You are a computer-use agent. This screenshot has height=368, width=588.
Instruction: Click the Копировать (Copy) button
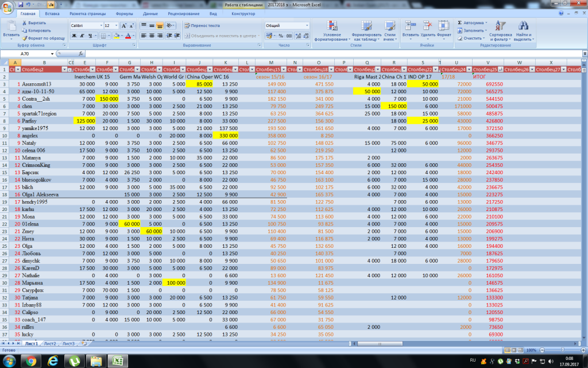click(x=36, y=30)
